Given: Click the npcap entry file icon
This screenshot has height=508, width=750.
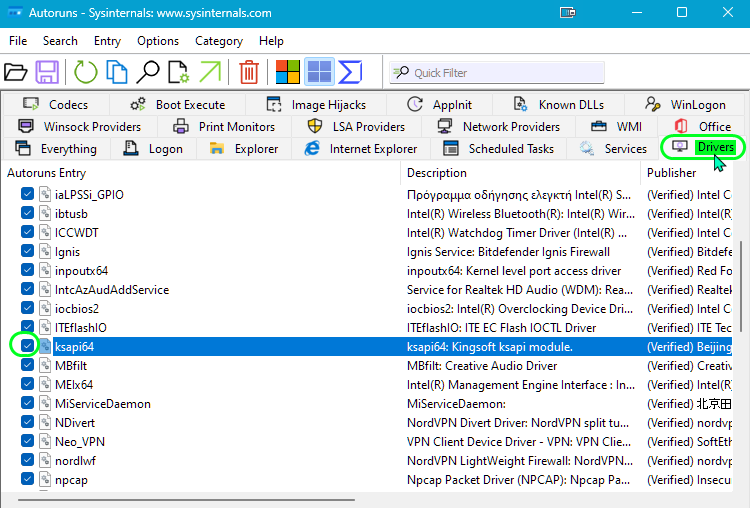Looking at the screenshot, I should pyautogui.click(x=45, y=479).
